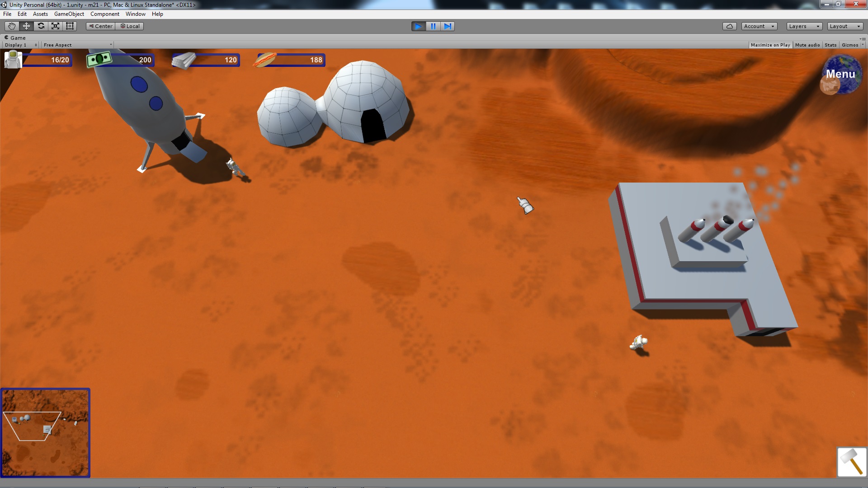
Task: Select the astronaut near the factory
Action: tap(639, 343)
